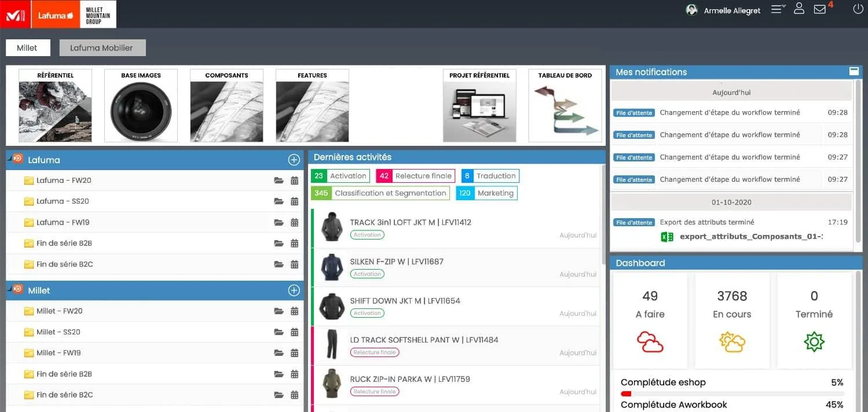The image size is (868, 412).
Task: Filter by 42 Relecture finale tag
Action: 416,176
